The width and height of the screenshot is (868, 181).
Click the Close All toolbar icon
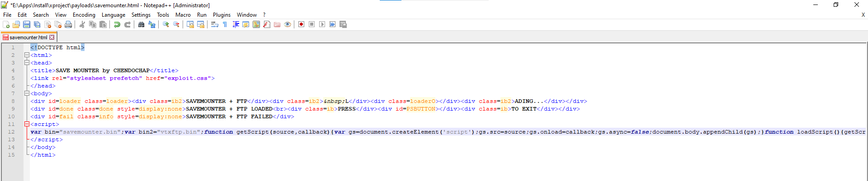click(58, 24)
